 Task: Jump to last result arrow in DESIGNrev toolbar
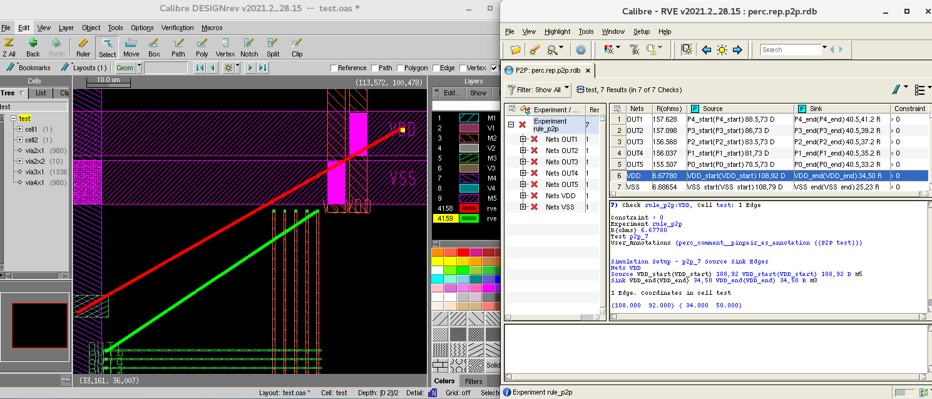[262, 68]
